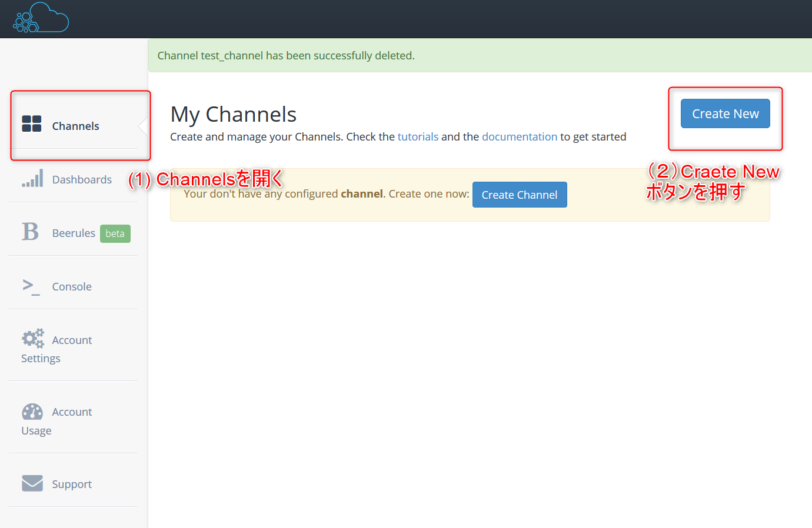Click the green beta badge
The image size is (812, 528).
pyautogui.click(x=115, y=233)
